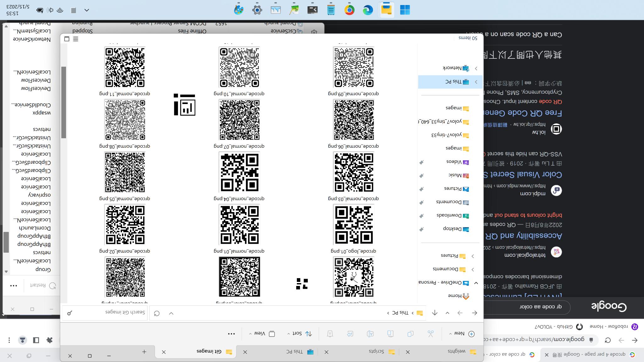Open the GitHub - YOLOV7 bookmark
This screenshot has width=644, height=362.
(559, 327)
